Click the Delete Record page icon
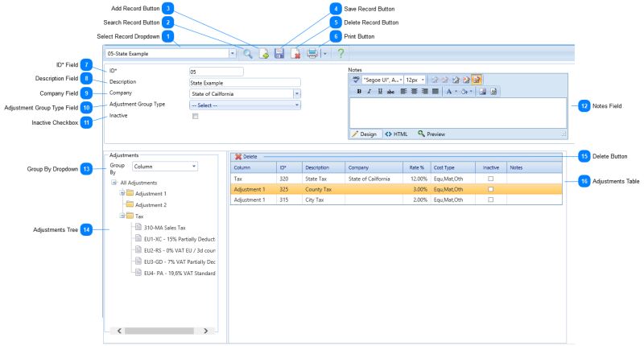This screenshot has height=346, width=644. (295, 54)
